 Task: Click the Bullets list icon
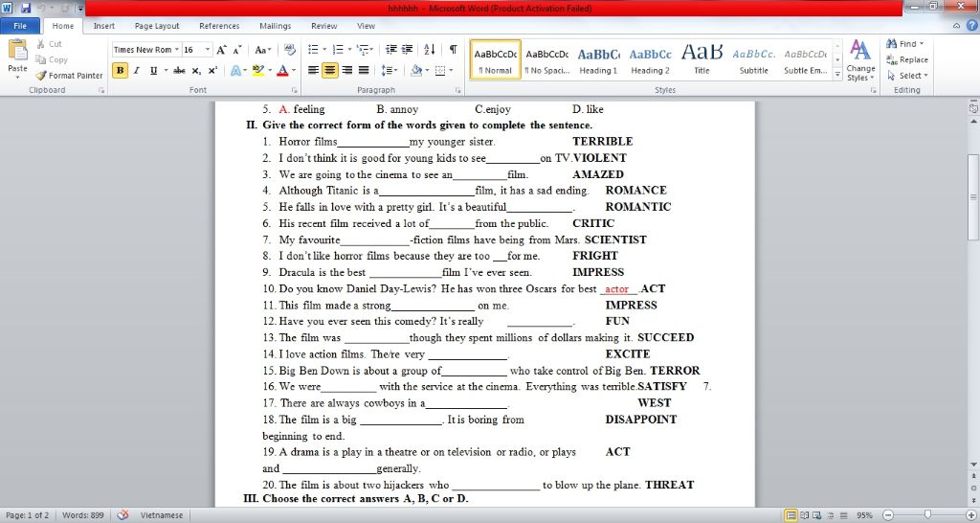coord(314,50)
